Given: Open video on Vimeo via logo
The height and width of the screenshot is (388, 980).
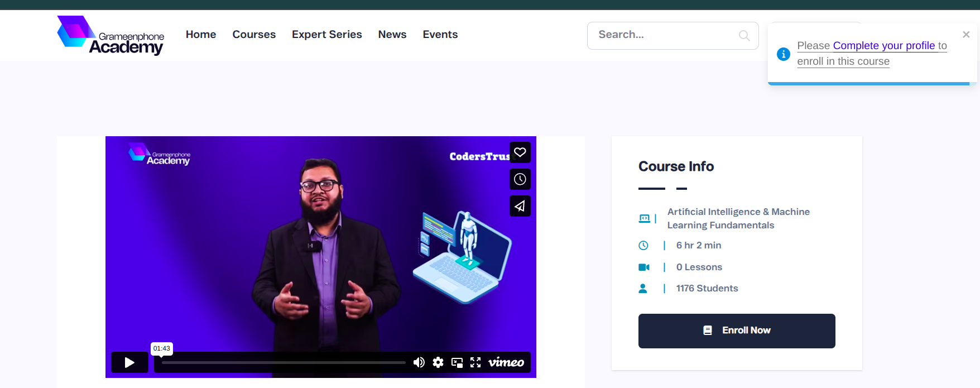Looking at the screenshot, I should [x=506, y=363].
